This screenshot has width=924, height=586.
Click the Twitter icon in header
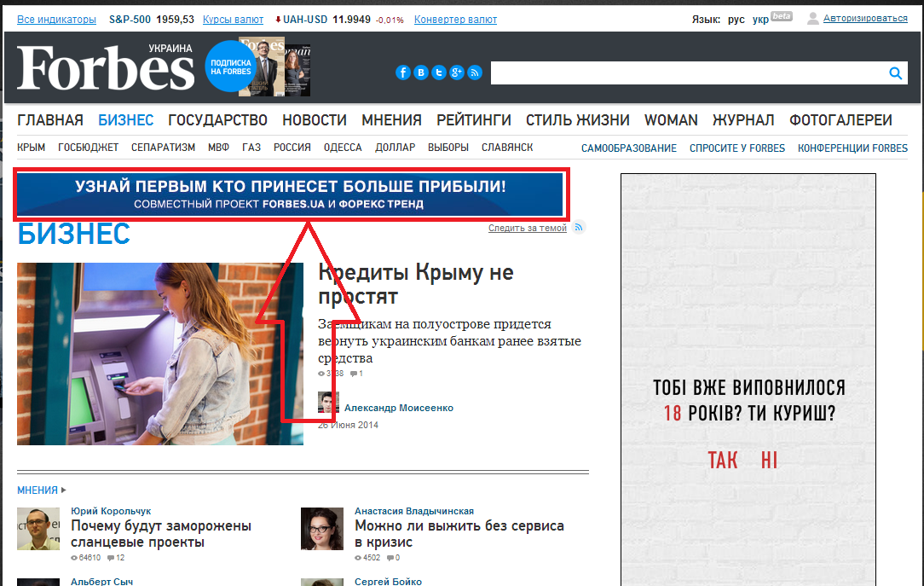pyautogui.click(x=439, y=73)
